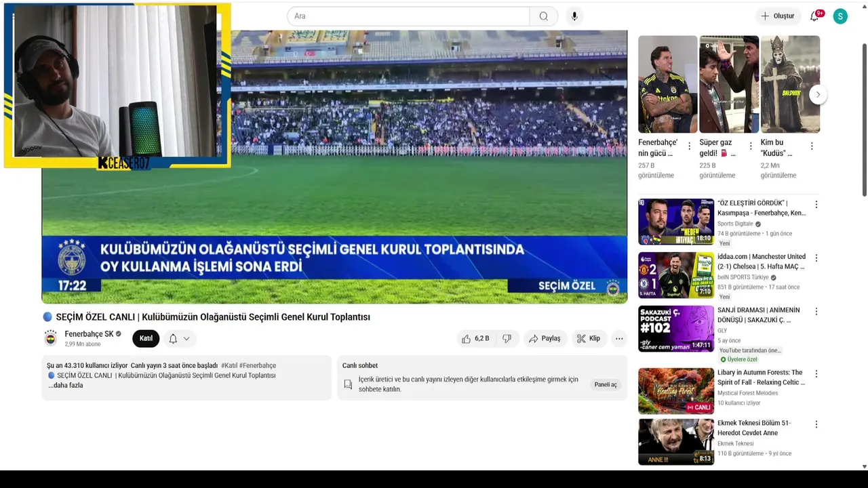Like the video with 6,2 B thumbs up
Image resolution: width=868 pixels, height=488 pixels.
click(x=475, y=338)
